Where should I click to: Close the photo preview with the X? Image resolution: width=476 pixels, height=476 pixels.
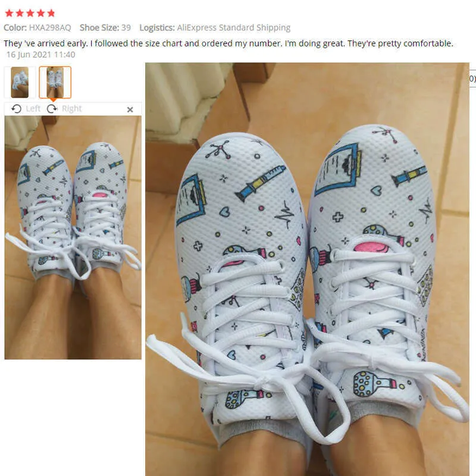tap(130, 109)
